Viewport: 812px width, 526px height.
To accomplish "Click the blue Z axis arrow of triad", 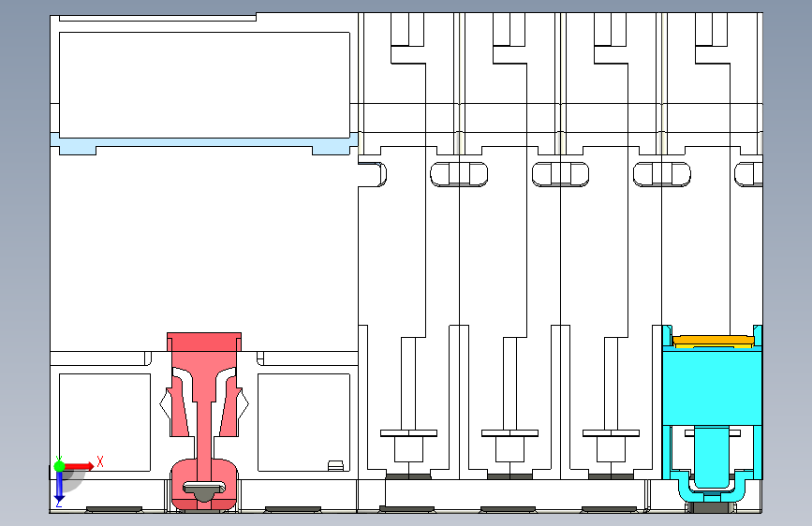I will (59, 486).
